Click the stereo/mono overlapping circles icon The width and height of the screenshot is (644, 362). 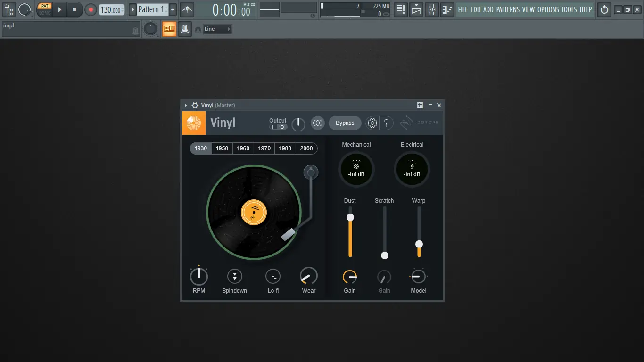[318, 123]
